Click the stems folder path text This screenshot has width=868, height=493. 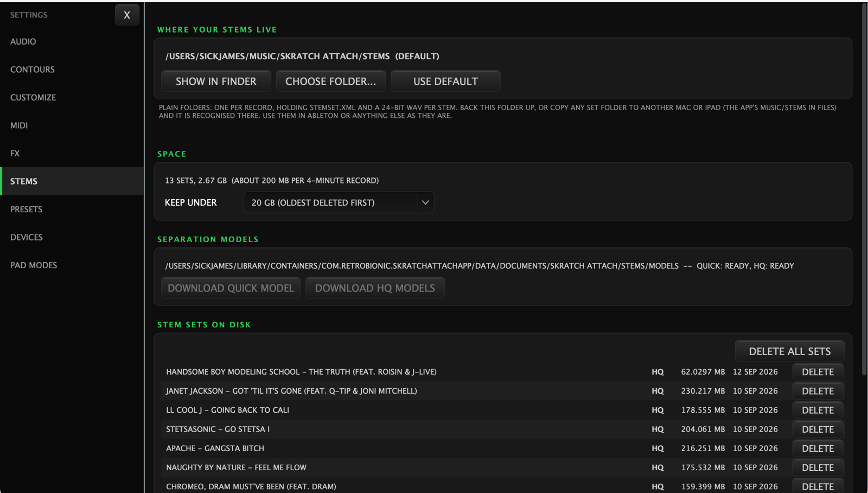pos(302,56)
